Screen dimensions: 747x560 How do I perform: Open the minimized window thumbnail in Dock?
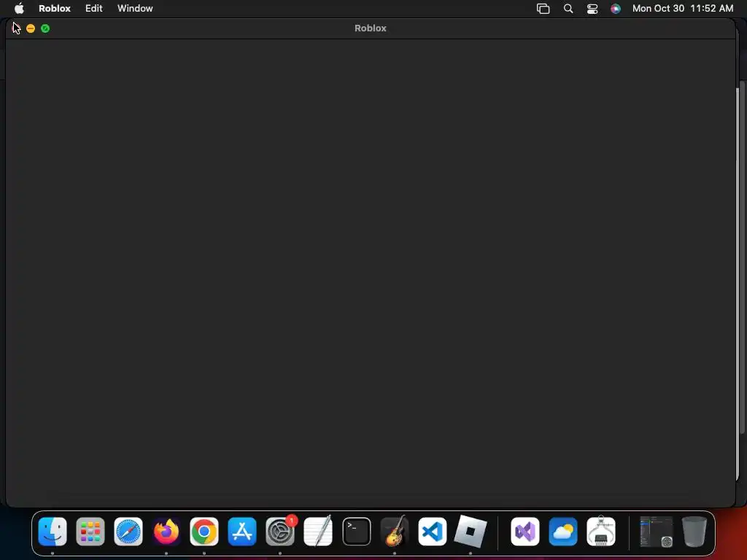coord(656,531)
